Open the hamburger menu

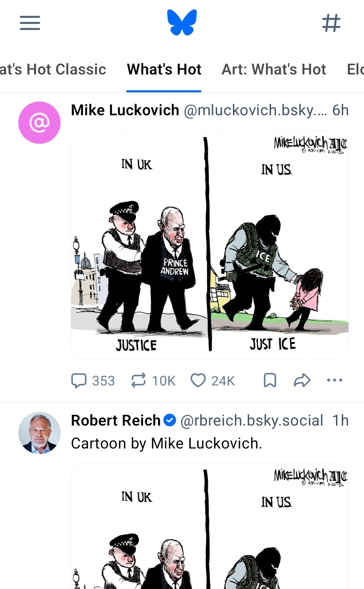point(30,23)
